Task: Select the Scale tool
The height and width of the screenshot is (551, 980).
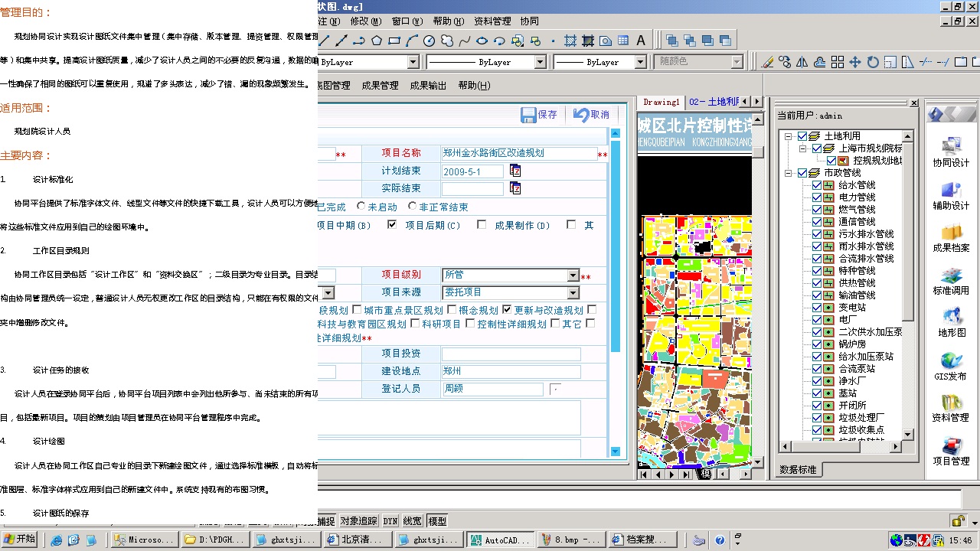Action: pos(890,62)
